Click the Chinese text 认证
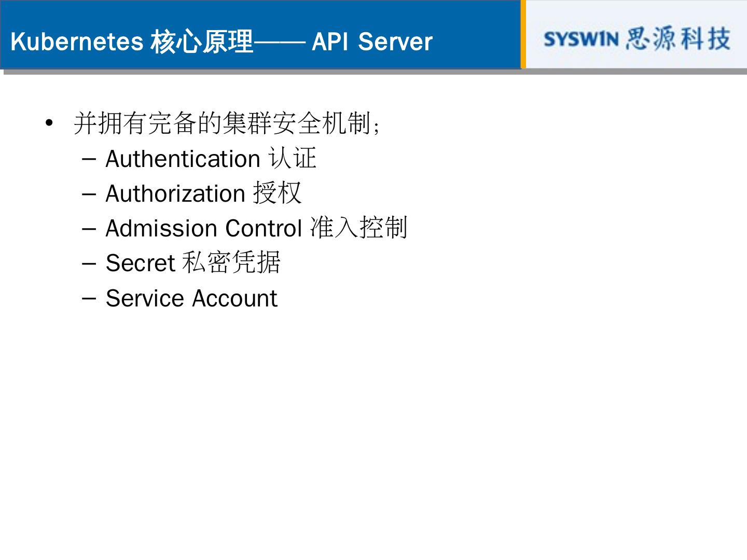 pyautogui.click(x=293, y=158)
